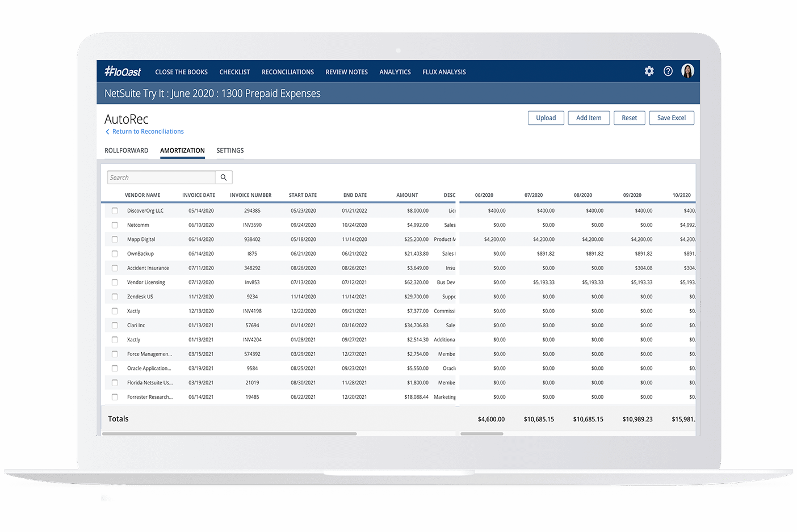The image size is (797, 532).
Task: Open the Analytics menu item
Action: click(395, 72)
